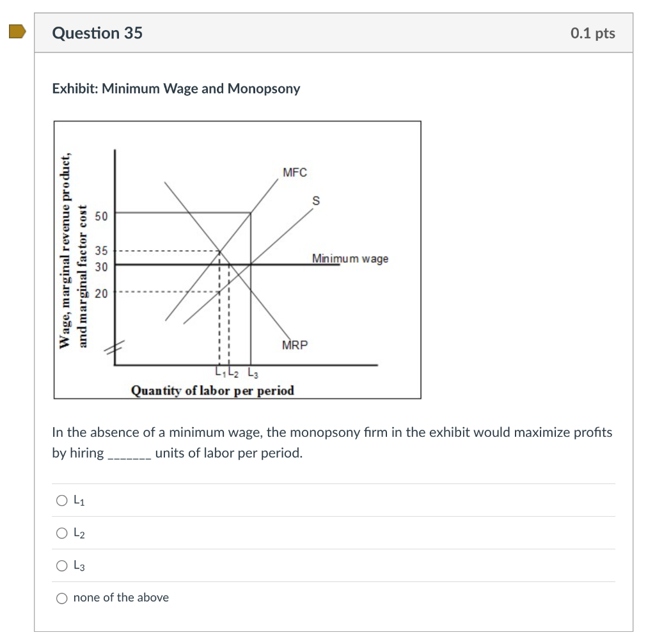
Task: Choose the 'none of the above' radio button
Action: (62, 598)
